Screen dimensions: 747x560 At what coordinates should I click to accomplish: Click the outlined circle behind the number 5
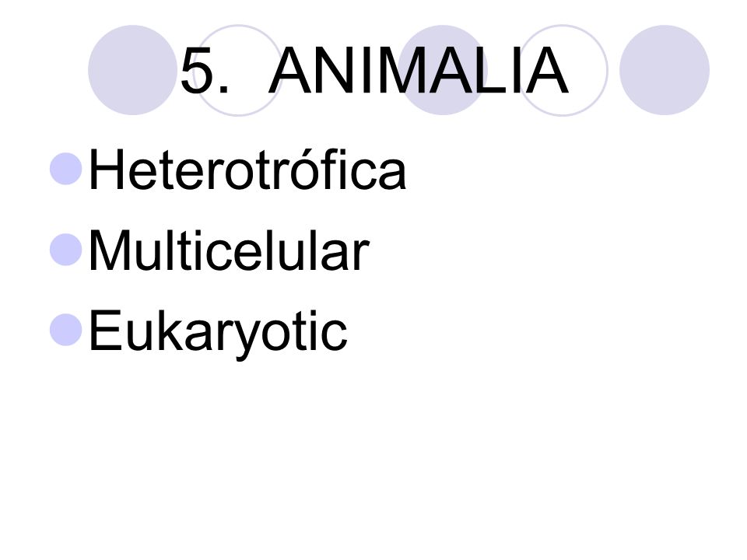click(x=238, y=70)
